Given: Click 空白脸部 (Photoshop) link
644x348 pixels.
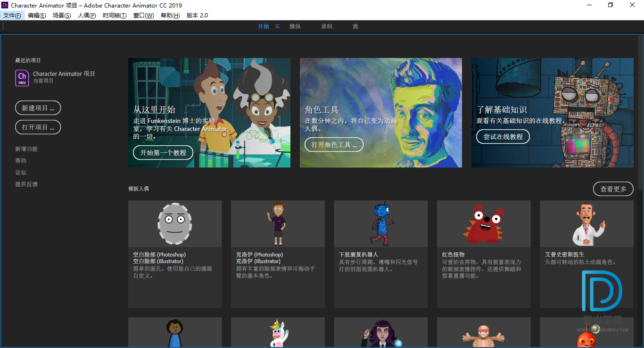Looking at the screenshot, I should coord(159,255).
